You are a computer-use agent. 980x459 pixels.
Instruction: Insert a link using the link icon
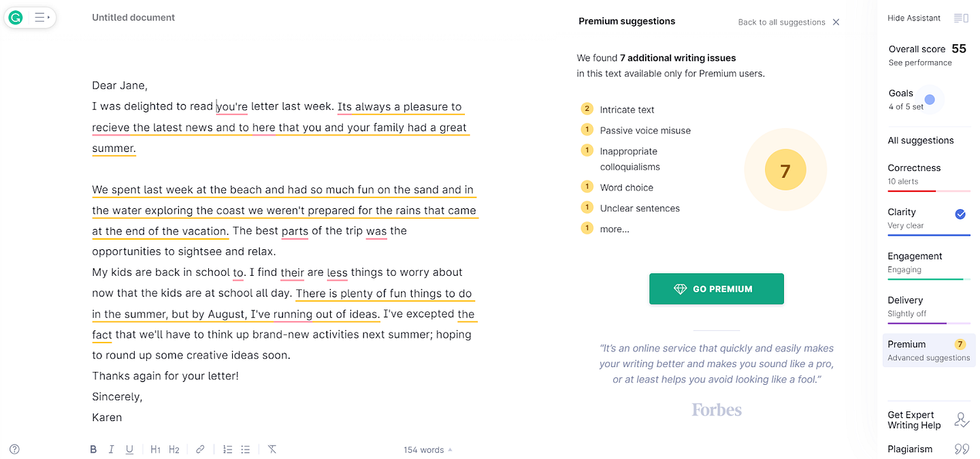[200, 449]
